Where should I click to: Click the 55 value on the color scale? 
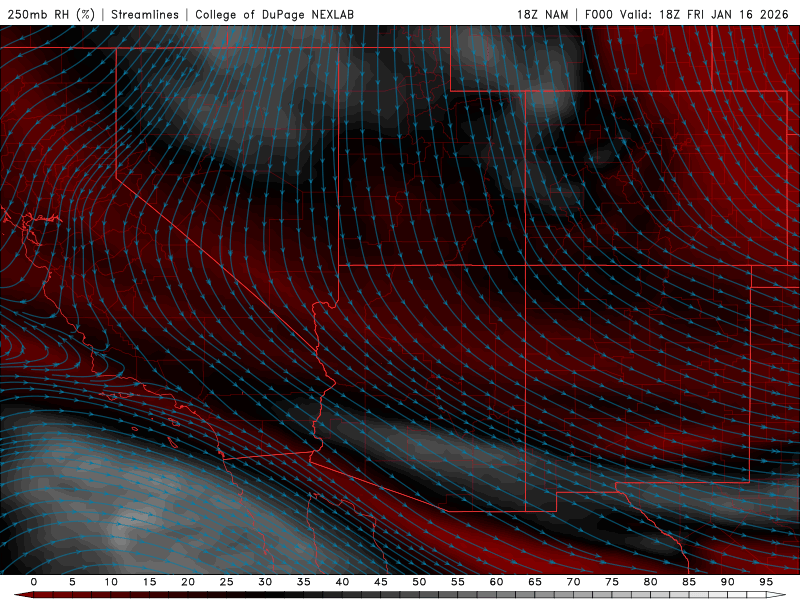tap(457, 582)
